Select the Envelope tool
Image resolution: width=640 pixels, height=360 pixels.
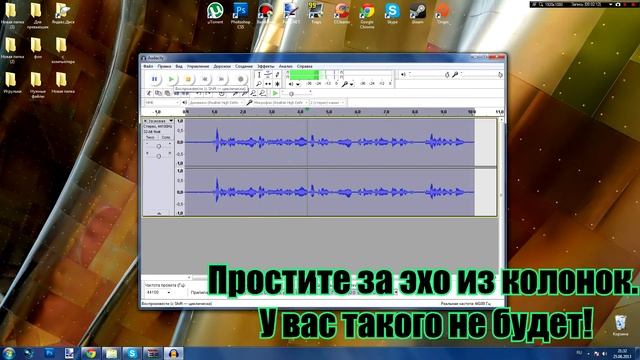268,74
